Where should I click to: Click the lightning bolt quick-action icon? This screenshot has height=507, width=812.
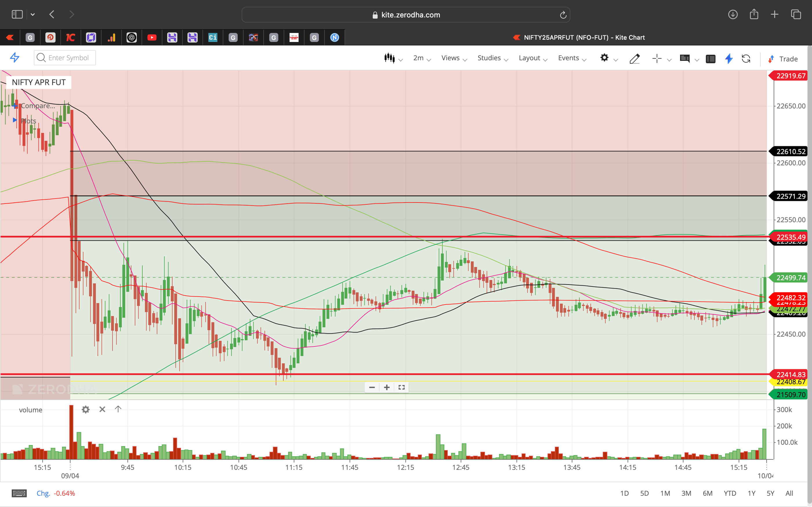[728, 59]
